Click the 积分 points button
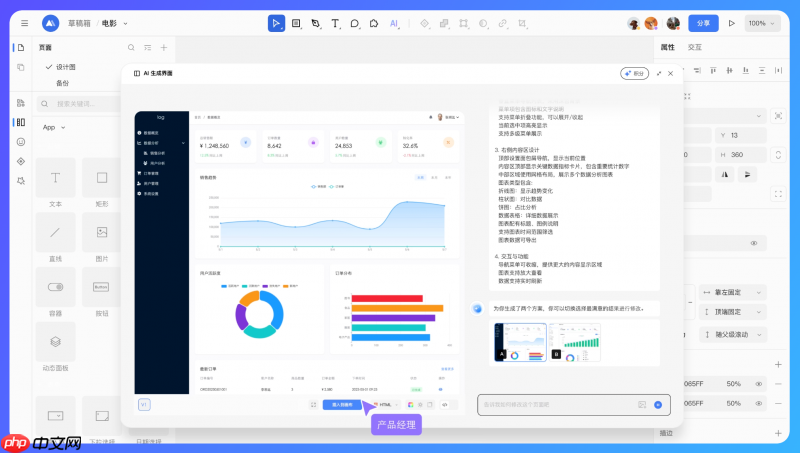800x453 pixels. [634, 73]
